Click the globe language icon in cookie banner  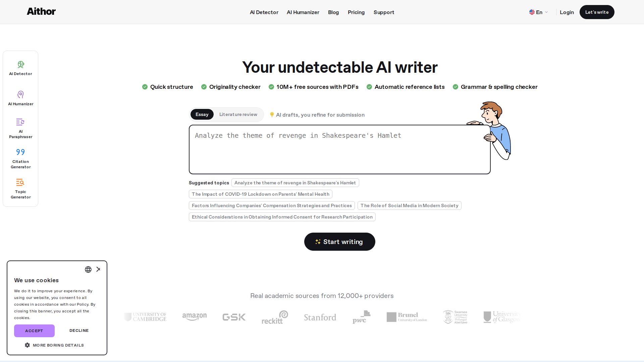pyautogui.click(x=88, y=269)
